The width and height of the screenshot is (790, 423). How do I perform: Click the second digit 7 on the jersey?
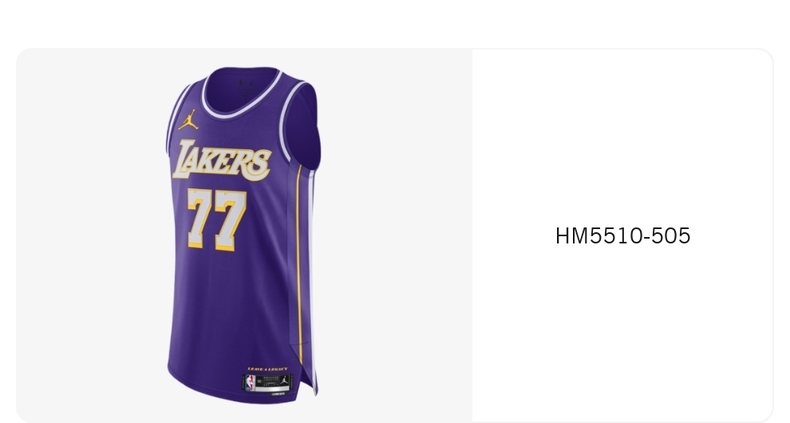[231, 221]
